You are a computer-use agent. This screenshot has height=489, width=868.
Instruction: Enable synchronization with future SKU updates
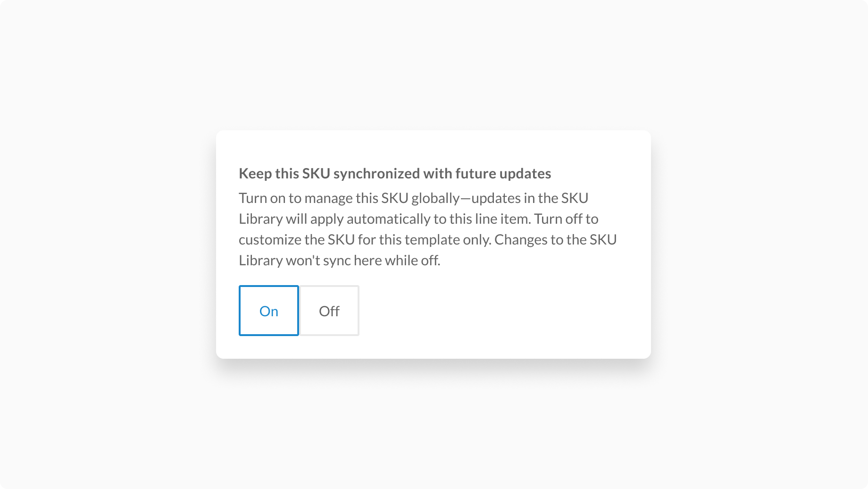[x=268, y=311]
